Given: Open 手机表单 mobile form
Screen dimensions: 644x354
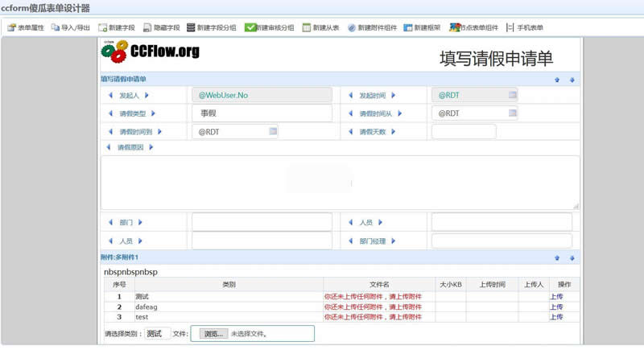Looking at the screenshot, I should pyautogui.click(x=525, y=27).
